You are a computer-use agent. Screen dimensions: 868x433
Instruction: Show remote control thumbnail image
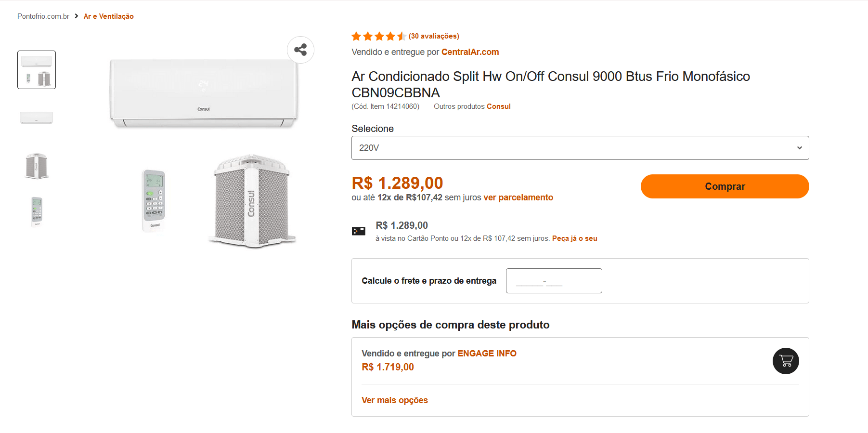[37, 210]
